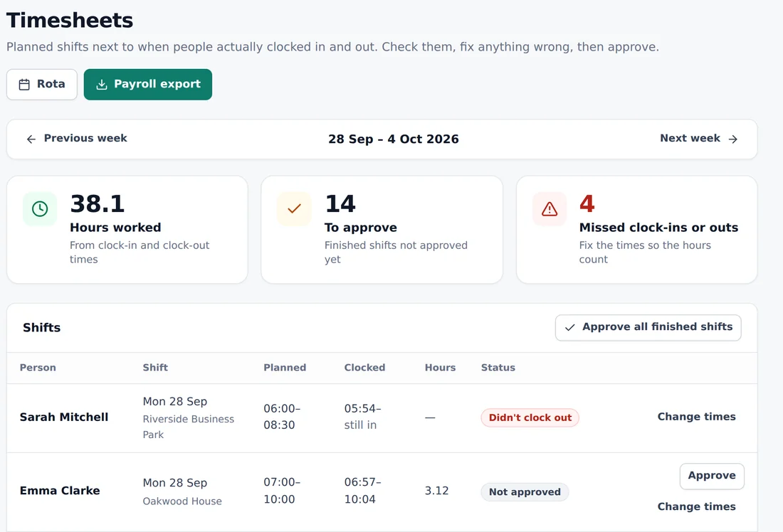783x532 pixels.
Task: Click the checkmark icon on To approve card
Action: click(294, 208)
